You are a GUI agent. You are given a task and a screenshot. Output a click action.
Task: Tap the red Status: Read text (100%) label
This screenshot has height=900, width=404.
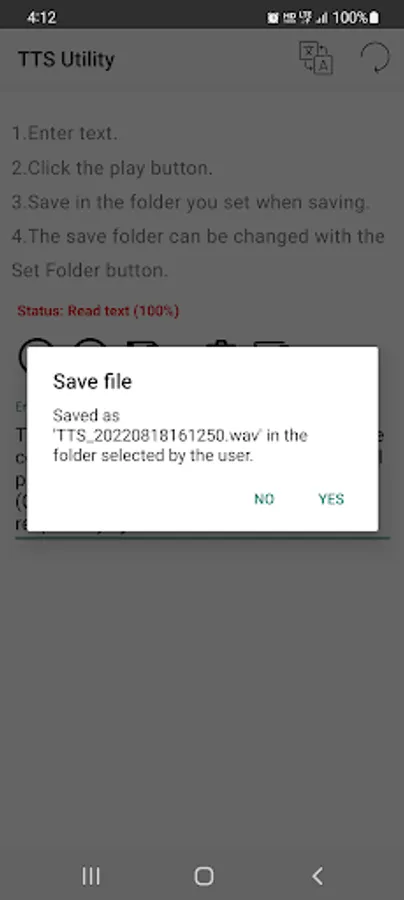pyautogui.click(x=98, y=311)
